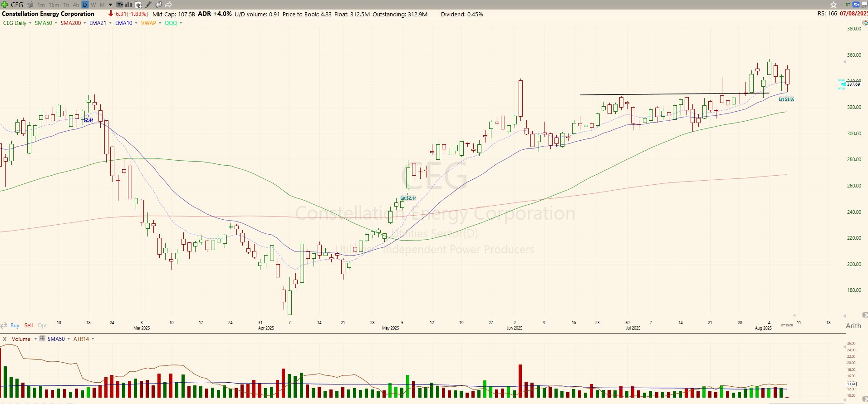The width and height of the screenshot is (868, 404).
Task: Click the grid icon in Volume pane
Action: (x=43, y=339)
